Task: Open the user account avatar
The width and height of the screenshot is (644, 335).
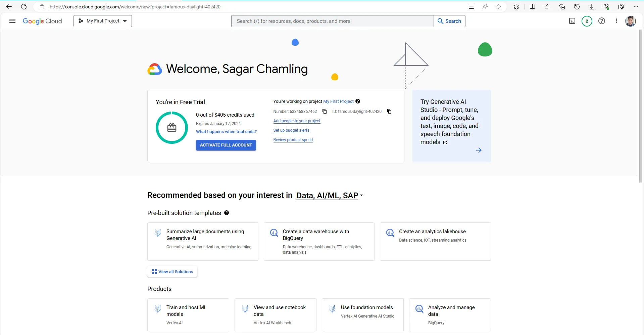Action: 631,21
